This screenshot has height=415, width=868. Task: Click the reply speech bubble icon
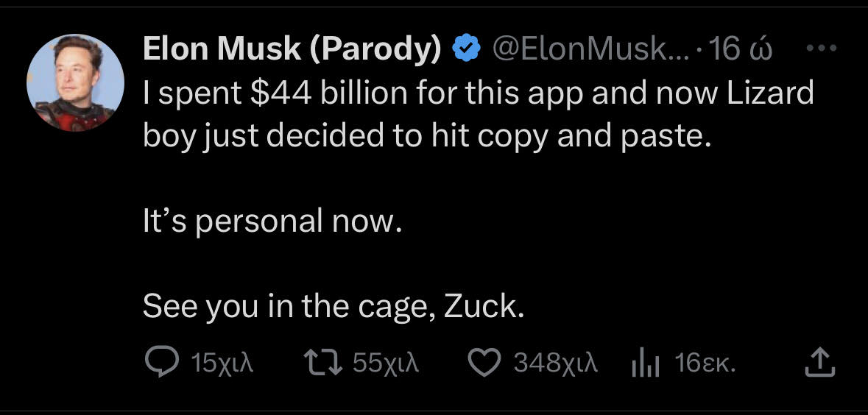point(158,362)
